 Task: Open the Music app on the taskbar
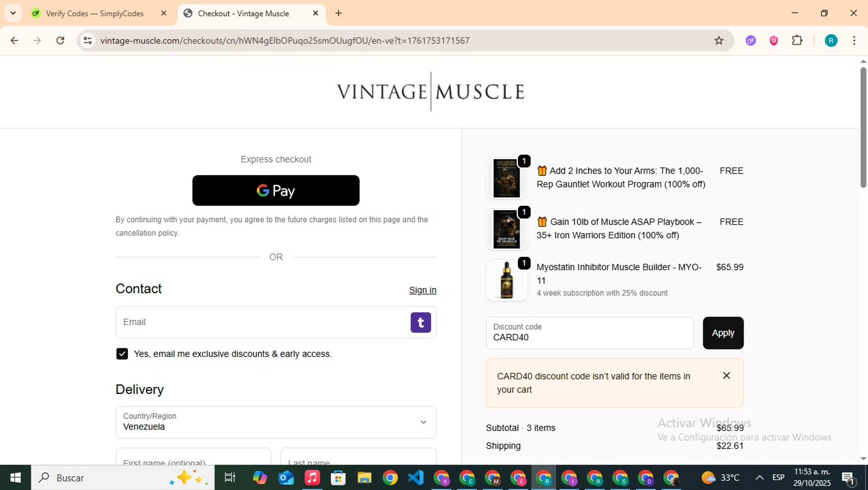tap(312, 477)
